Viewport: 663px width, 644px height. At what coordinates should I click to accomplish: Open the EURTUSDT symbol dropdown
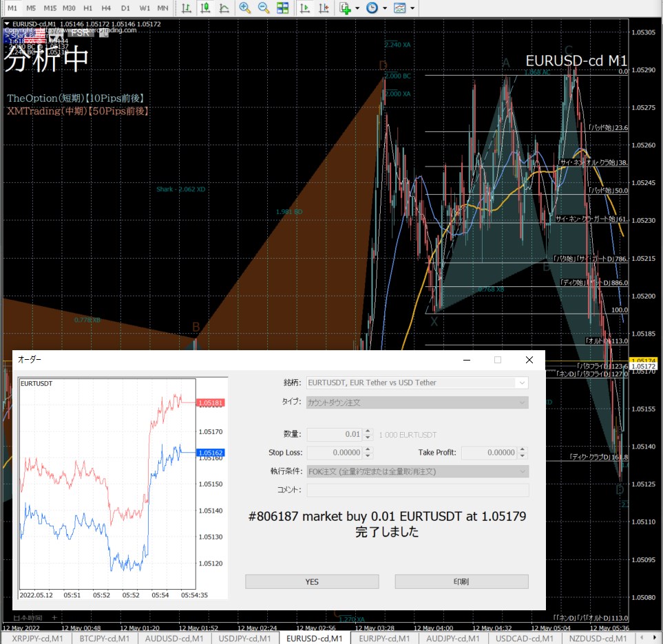(x=522, y=383)
